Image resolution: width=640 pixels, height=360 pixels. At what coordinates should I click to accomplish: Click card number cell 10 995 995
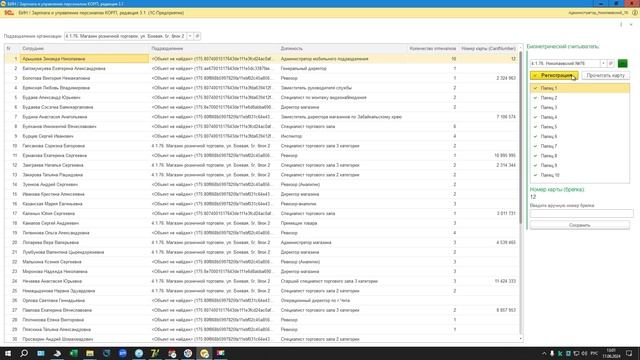coord(488,156)
